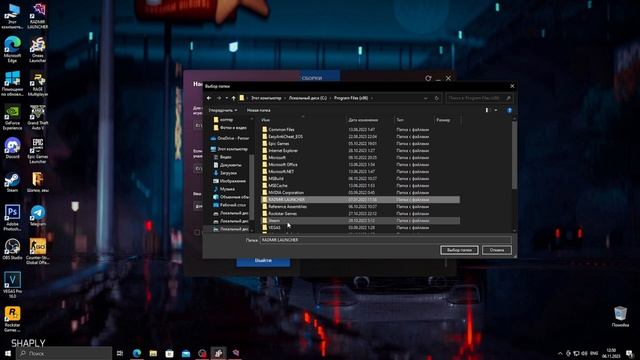Click the help icon in folder dialog

pyautogui.click(x=509, y=110)
